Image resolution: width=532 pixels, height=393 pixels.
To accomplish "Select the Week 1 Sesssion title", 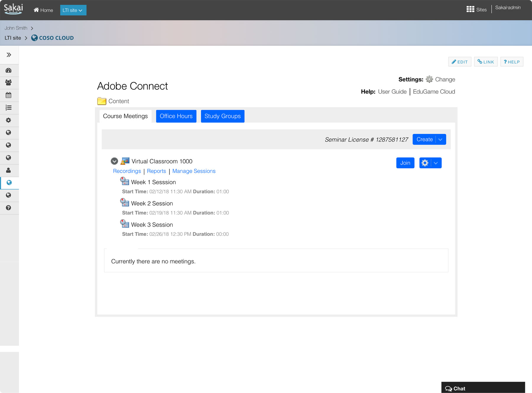I will pos(153,182).
